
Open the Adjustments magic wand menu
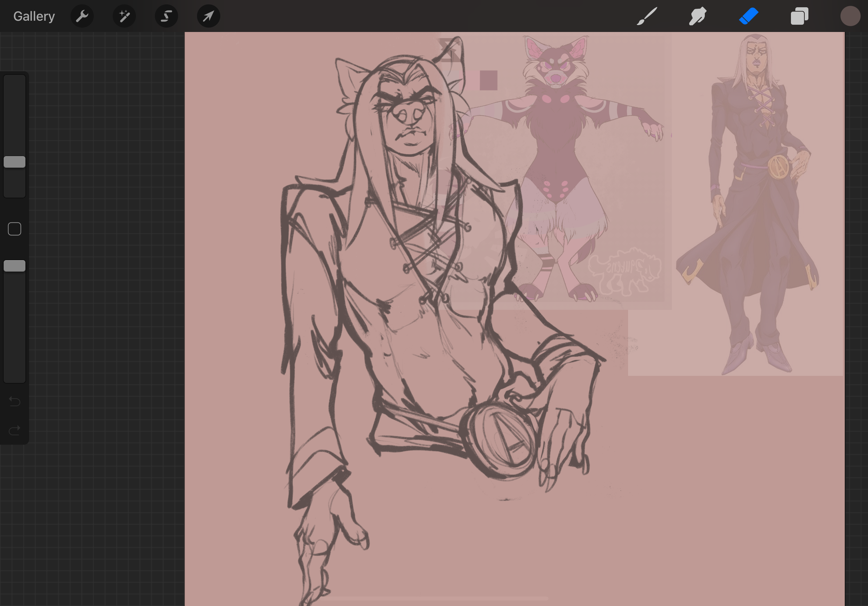pos(124,16)
